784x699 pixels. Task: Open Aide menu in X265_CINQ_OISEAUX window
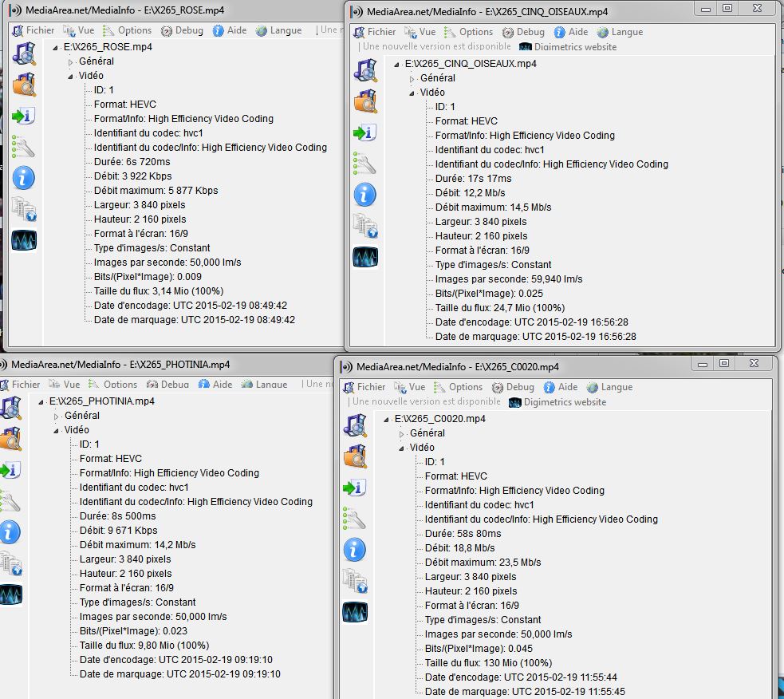[571, 32]
